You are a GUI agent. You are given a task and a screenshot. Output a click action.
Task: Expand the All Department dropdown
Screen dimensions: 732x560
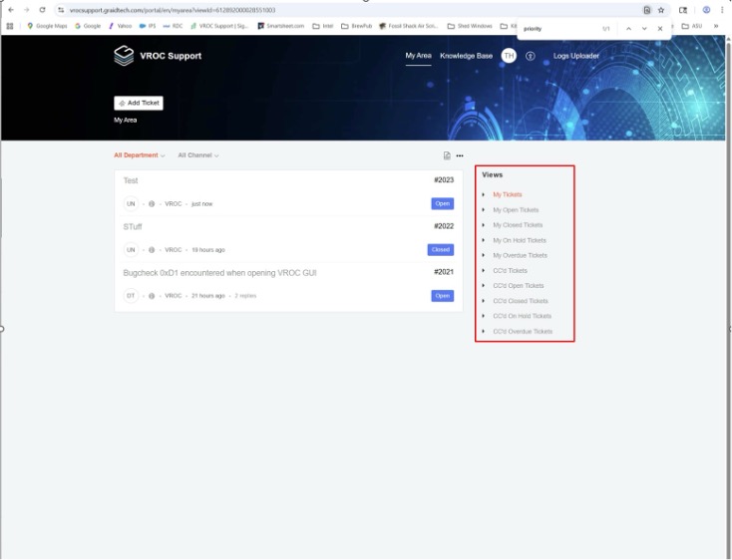(139, 155)
